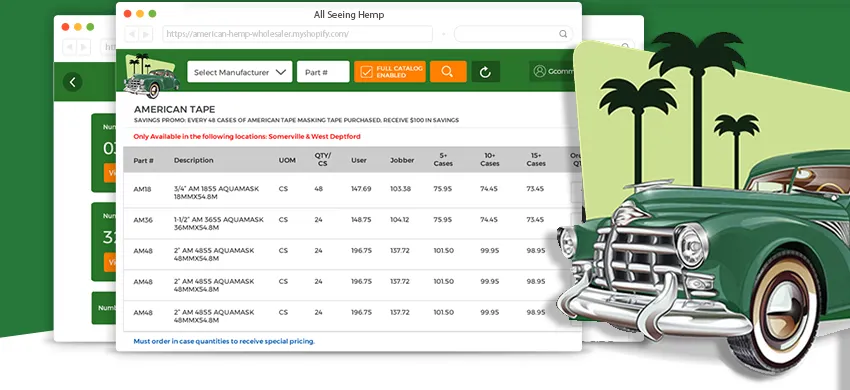
Task: Select part number AM36
Action: coord(142,220)
